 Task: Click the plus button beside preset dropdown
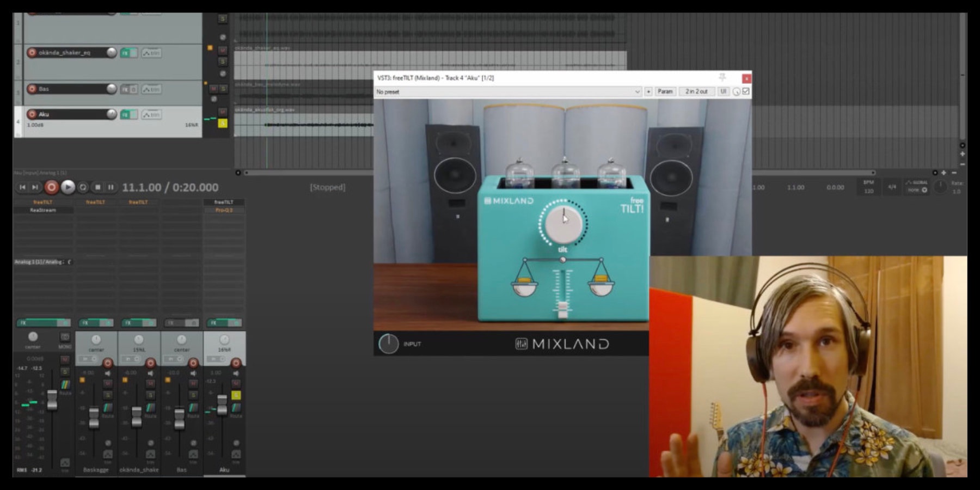(648, 91)
